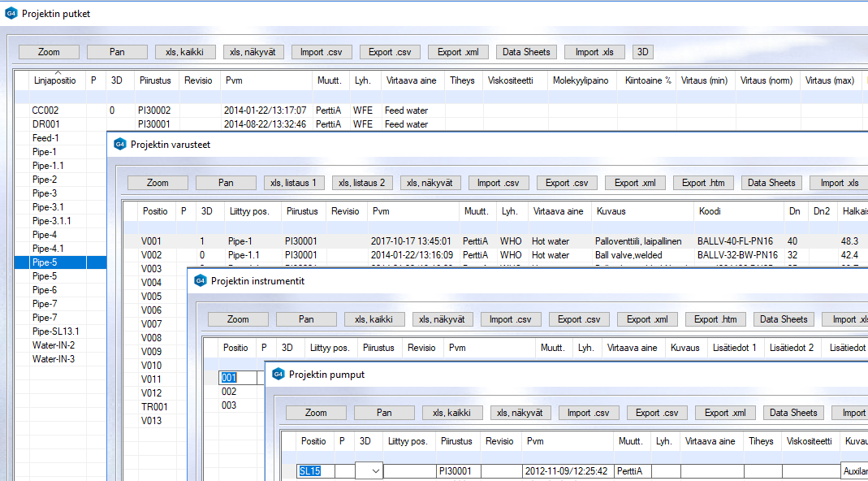The width and height of the screenshot is (868, 481).
Task: Open Data Sheets in Projektin instrumentit window
Action: (x=784, y=319)
